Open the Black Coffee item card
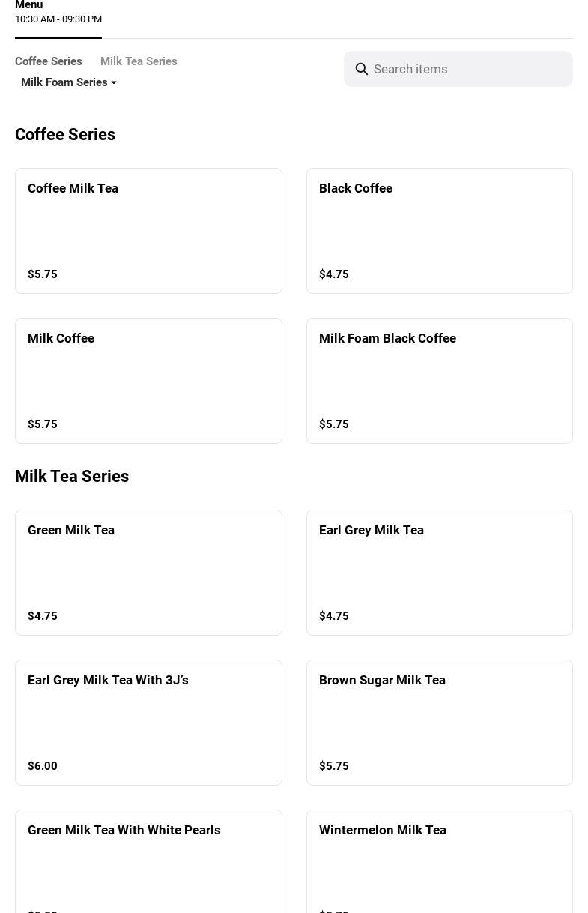This screenshot has width=588, height=913. pos(439,231)
